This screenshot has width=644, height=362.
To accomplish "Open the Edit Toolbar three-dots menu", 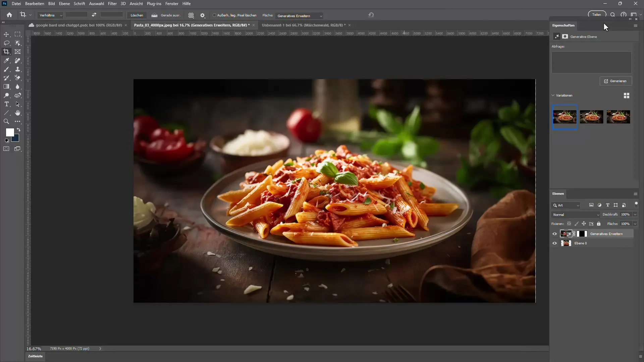I will click(18, 122).
